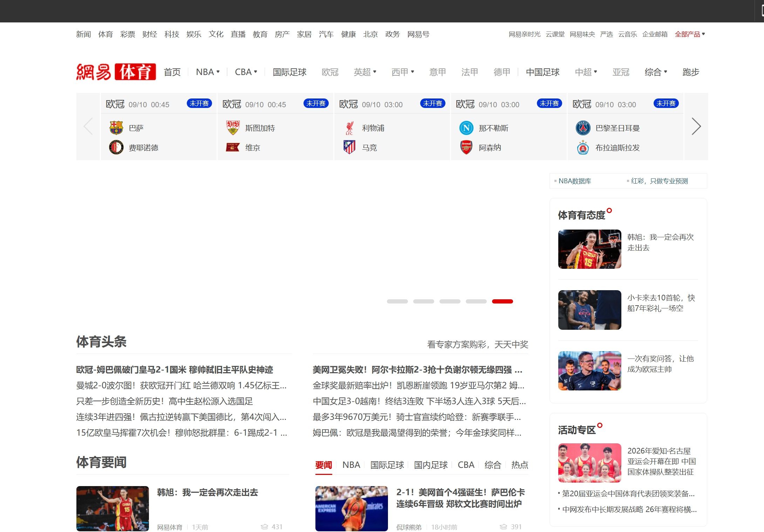The image size is (764, 532).
Task: Click the Stuttgart club crest
Action: pos(233,128)
